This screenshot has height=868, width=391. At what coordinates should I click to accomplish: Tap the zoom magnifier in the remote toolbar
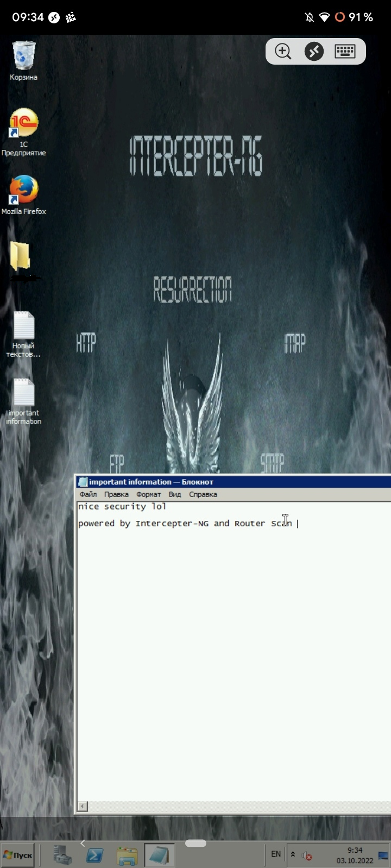tap(283, 52)
